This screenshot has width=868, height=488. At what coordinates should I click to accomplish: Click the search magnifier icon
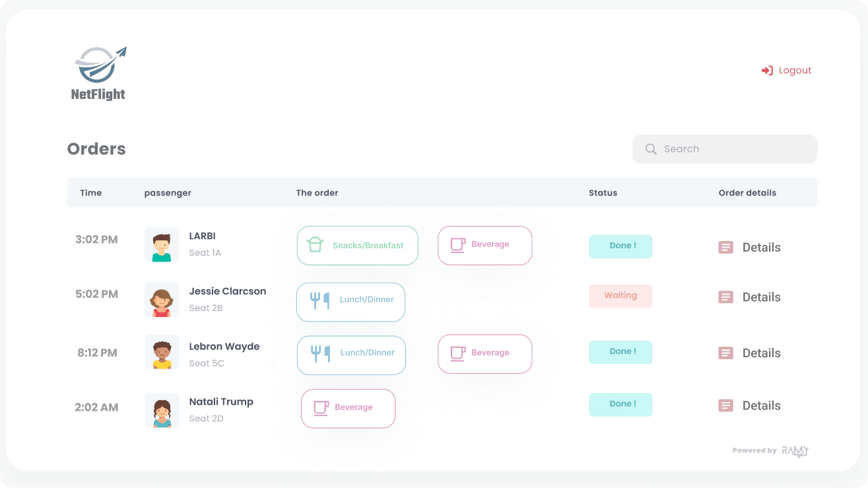pyautogui.click(x=651, y=149)
